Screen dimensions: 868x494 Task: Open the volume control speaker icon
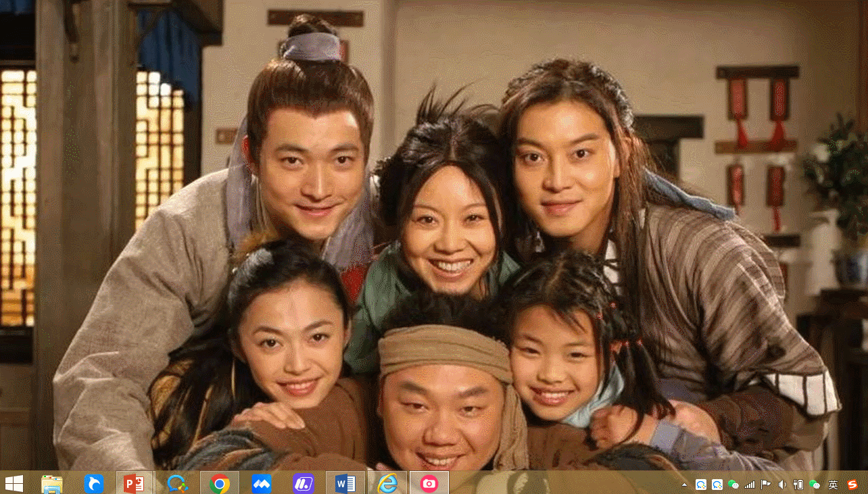[x=782, y=485]
